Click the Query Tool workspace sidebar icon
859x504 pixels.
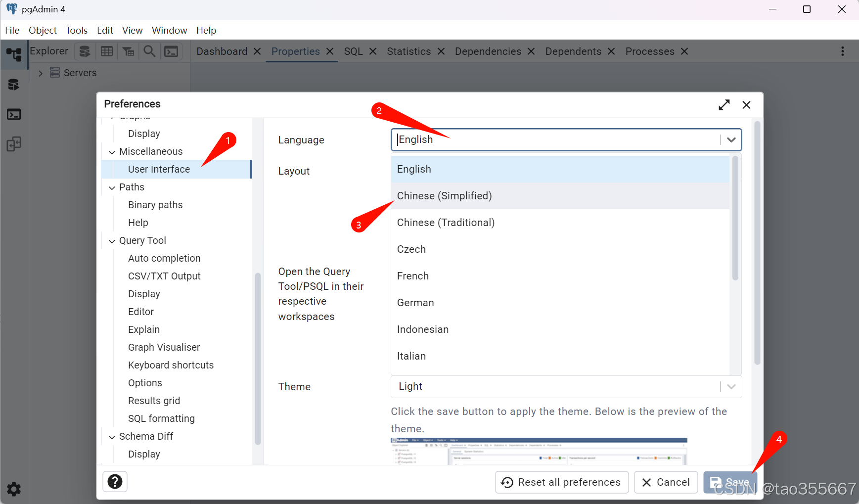pyautogui.click(x=14, y=85)
